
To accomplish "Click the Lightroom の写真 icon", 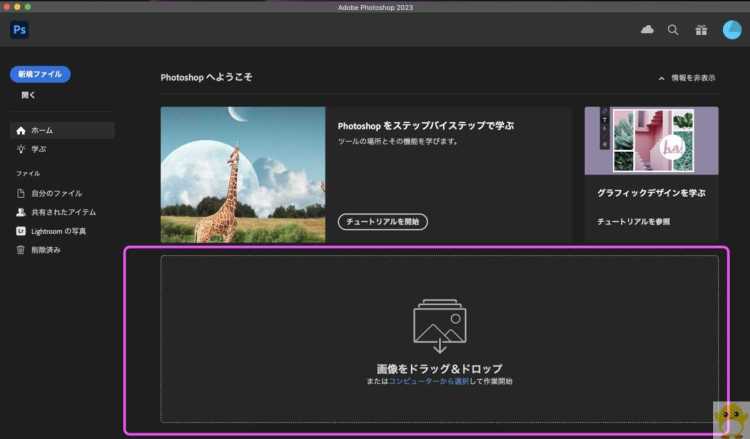I will click(21, 231).
